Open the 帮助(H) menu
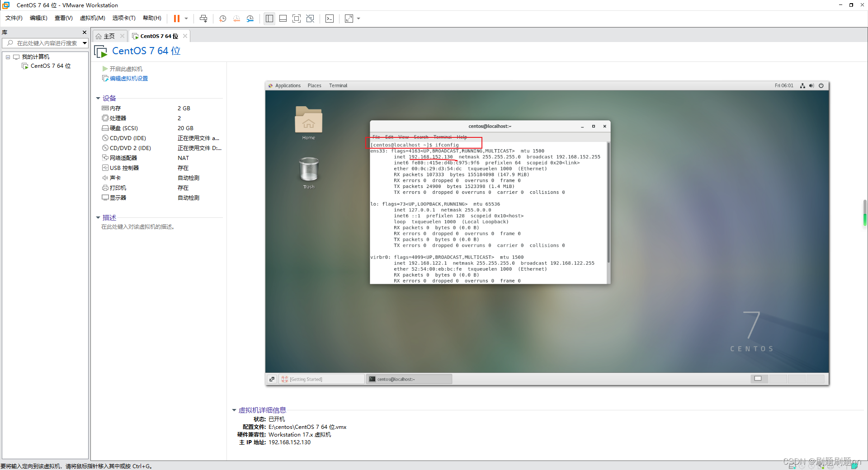Viewport: 868px width, 470px height. tap(152, 18)
